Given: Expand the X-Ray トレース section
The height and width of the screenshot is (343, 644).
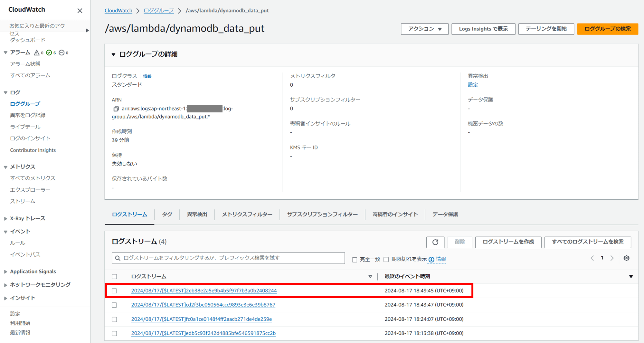Looking at the screenshot, I should [5, 219].
